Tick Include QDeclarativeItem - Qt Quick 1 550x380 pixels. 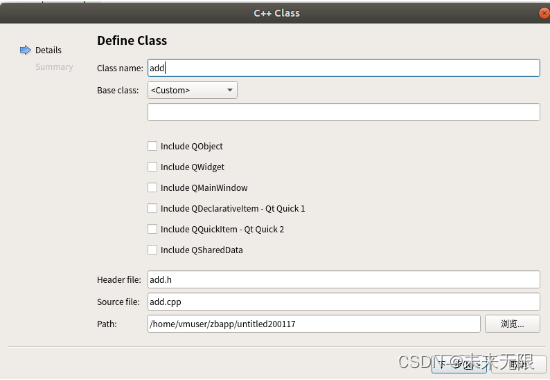click(x=152, y=208)
